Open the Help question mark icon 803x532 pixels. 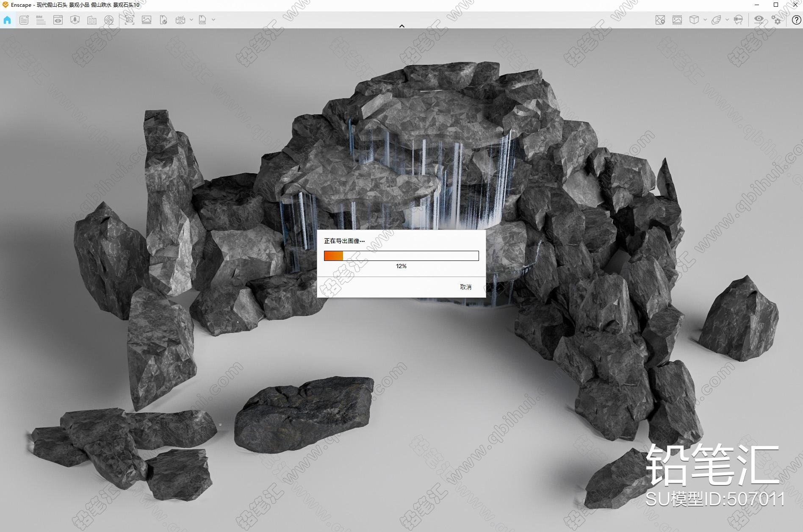(x=796, y=20)
